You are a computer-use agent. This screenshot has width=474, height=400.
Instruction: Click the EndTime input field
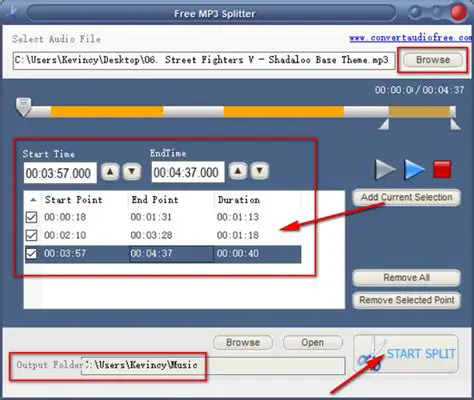click(188, 172)
